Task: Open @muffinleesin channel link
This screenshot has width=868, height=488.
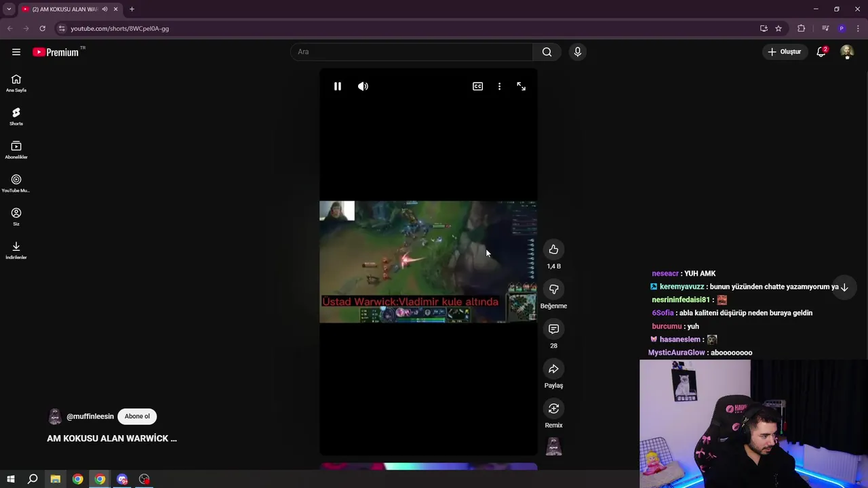Action: click(x=90, y=416)
